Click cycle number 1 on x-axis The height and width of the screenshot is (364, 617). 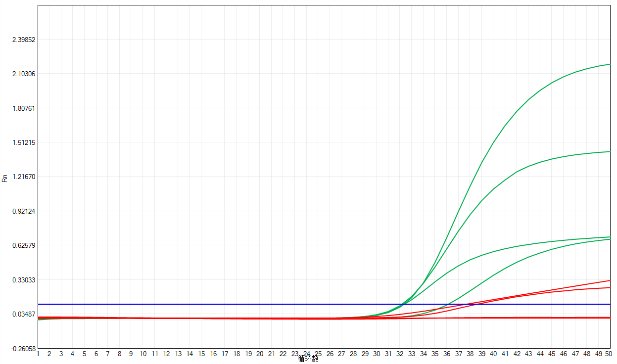point(38,354)
